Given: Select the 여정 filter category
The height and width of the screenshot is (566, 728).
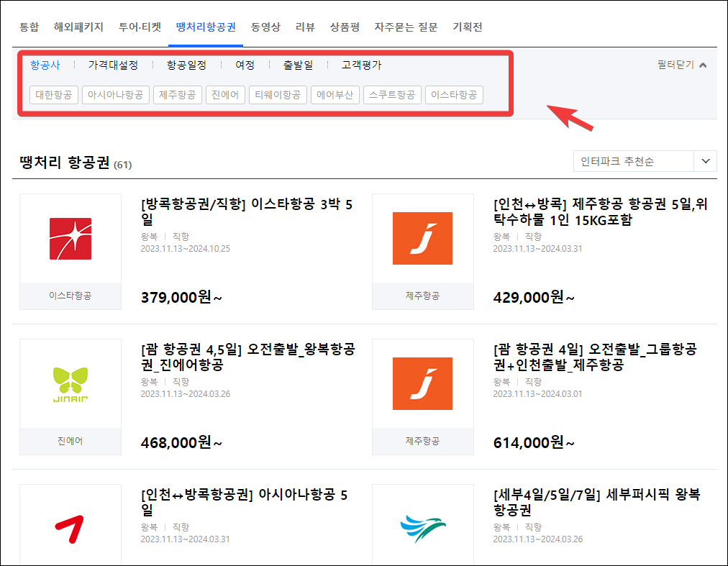Looking at the screenshot, I should click(245, 65).
